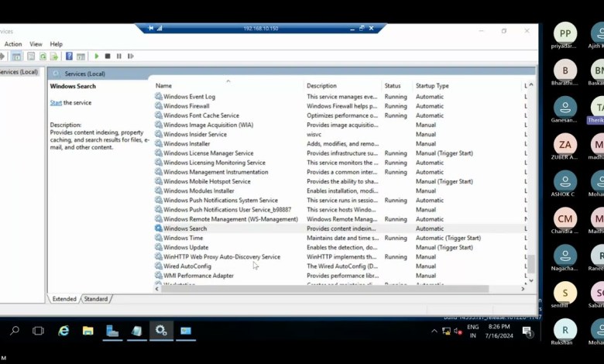Click the PP priyadar participant avatar
604x364 pixels.
565,33
